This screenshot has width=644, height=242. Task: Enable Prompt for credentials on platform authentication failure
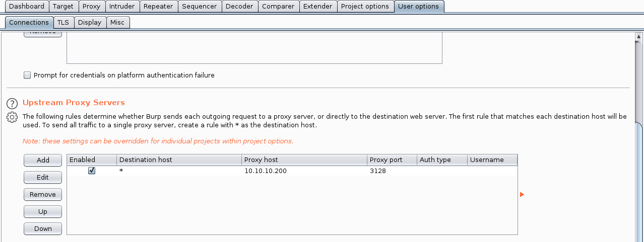click(x=27, y=75)
